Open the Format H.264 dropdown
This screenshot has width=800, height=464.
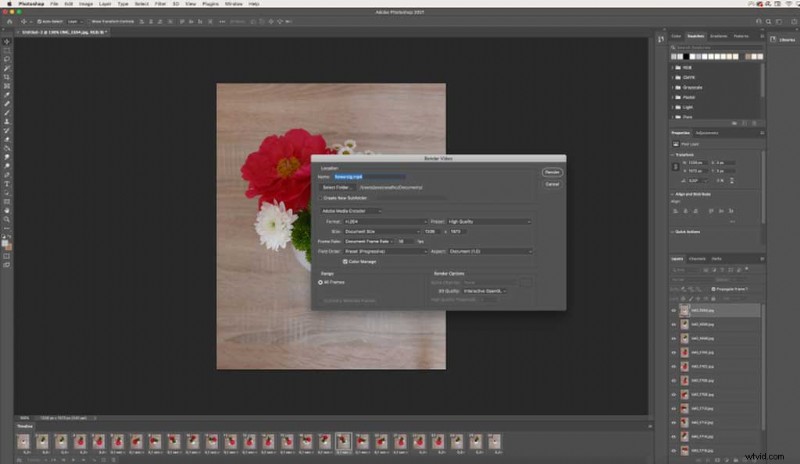[x=385, y=222]
